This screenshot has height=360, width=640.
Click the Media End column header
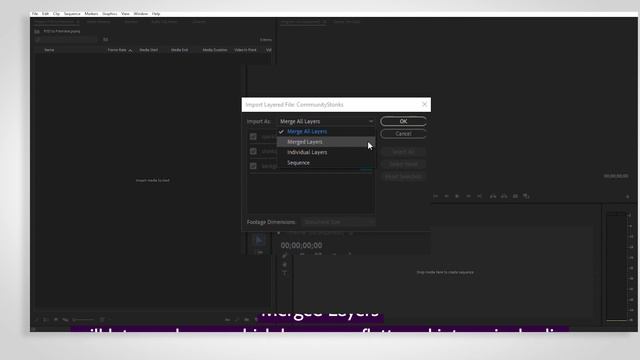click(x=180, y=50)
